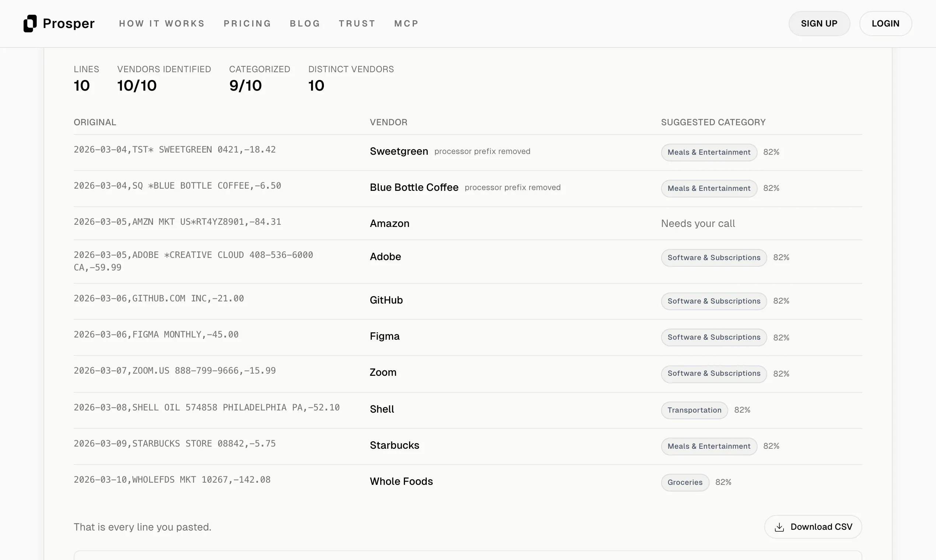This screenshot has height=560, width=936.
Task: Go to the Pricing page
Action: (x=247, y=24)
